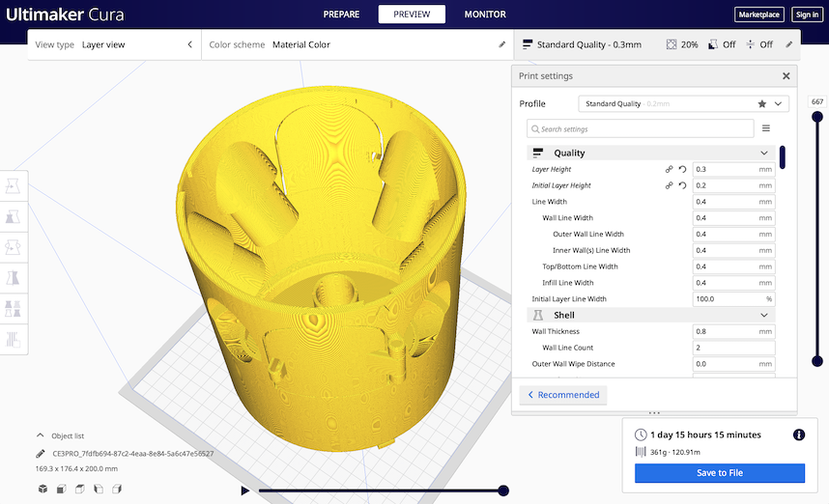829x504 pixels.
Task: Click Outer Wall Wipe Distance value field
Action: click(734, 363)
